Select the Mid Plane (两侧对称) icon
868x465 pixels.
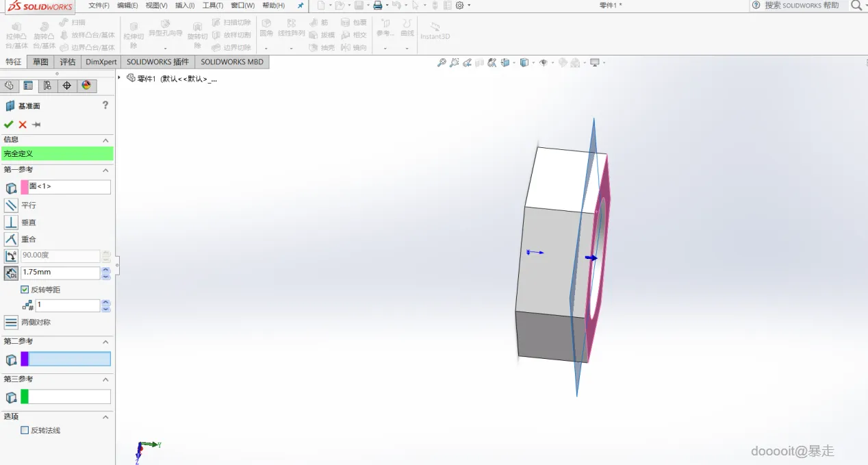point(11,323)
